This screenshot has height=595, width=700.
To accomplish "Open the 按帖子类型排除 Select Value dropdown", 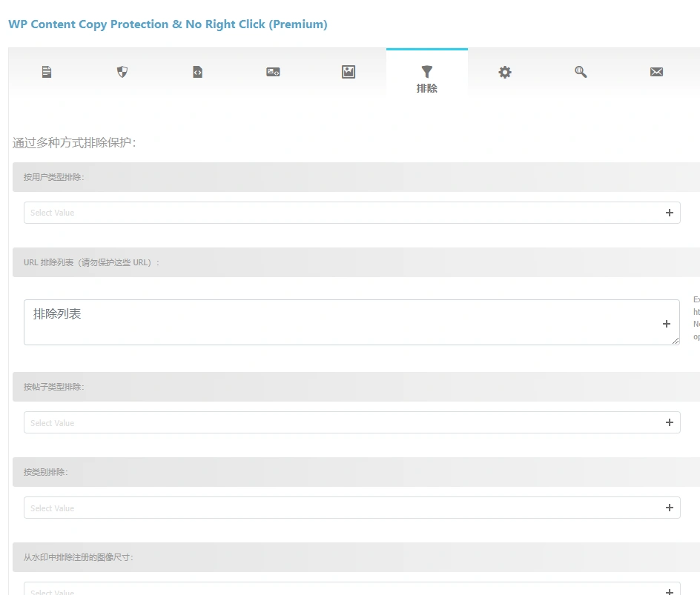I will pyautogui.click(x=297, y=422).
